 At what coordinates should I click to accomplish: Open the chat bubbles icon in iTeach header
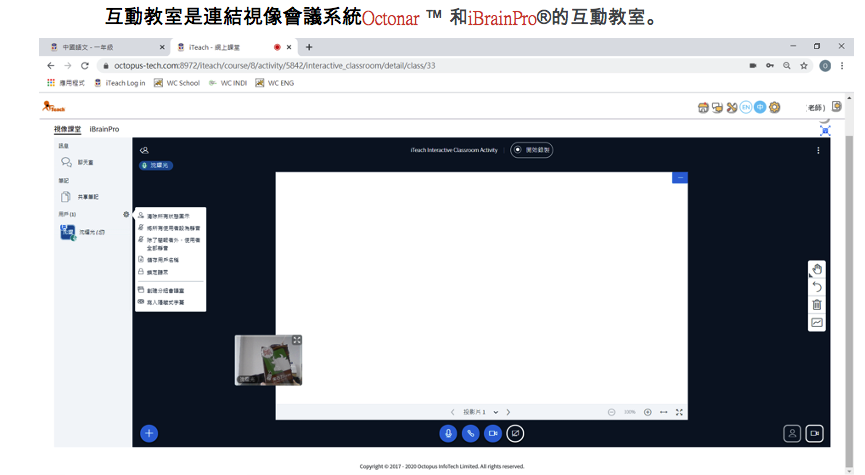[717, 108]
